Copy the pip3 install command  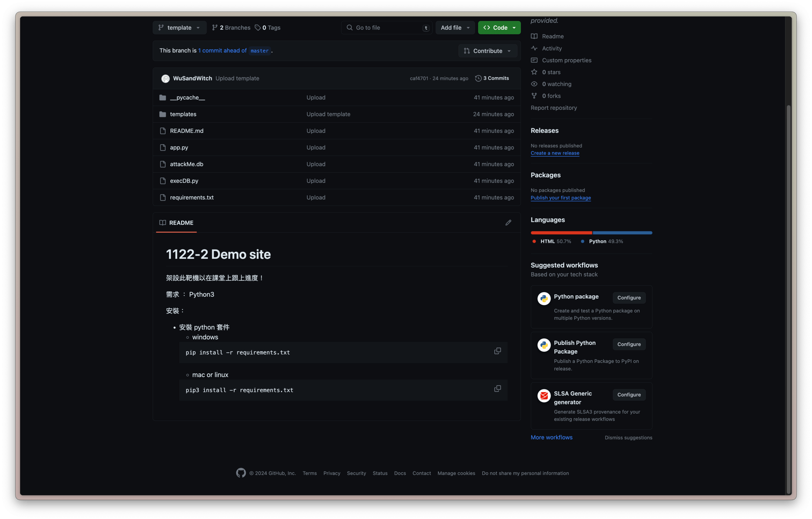[x=497, y=389]
